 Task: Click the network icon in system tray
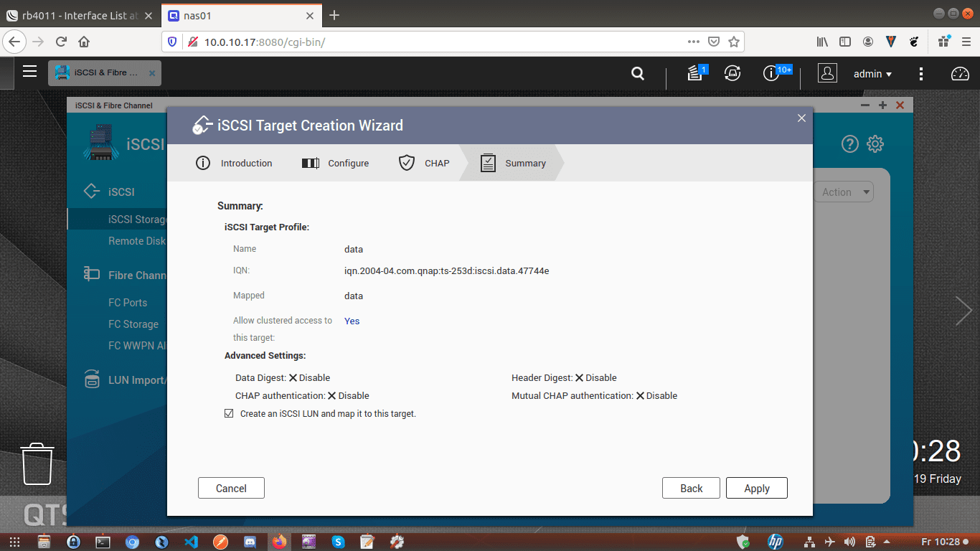pos(809,542)
